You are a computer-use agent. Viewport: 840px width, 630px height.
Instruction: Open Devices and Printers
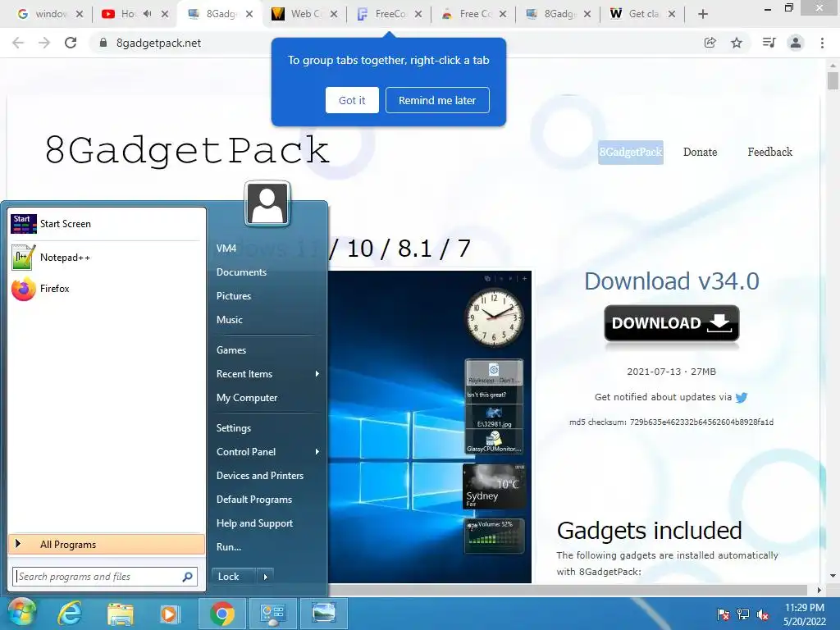tap(260, 475)
